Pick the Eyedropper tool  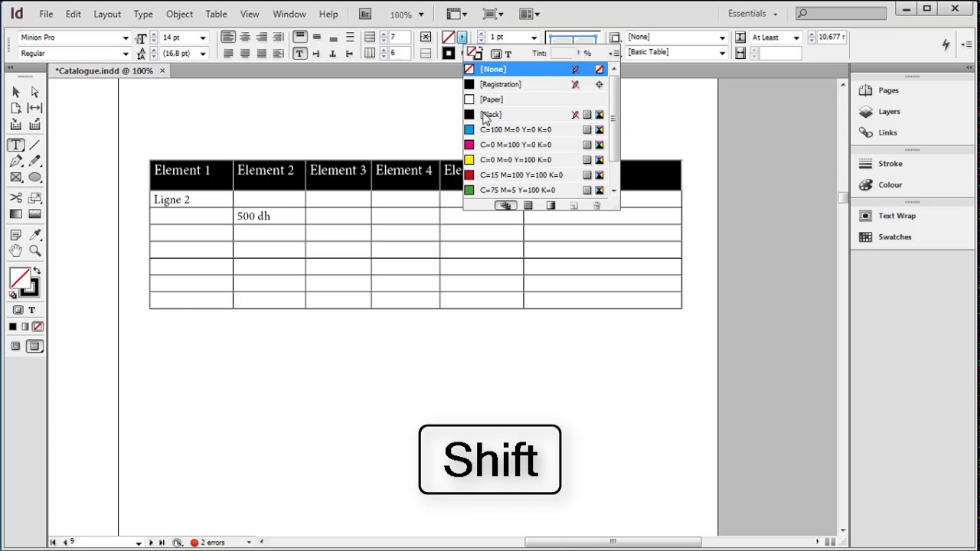[x=35, y=235]
